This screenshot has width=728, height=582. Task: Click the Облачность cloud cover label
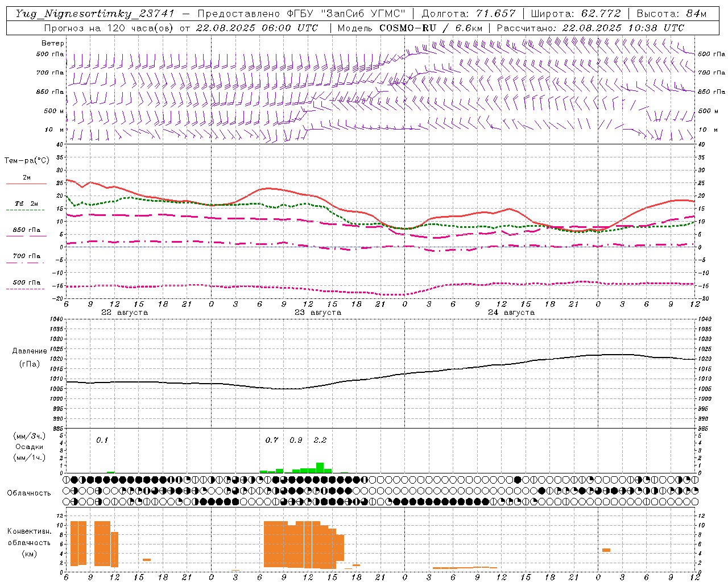point(29,493)
